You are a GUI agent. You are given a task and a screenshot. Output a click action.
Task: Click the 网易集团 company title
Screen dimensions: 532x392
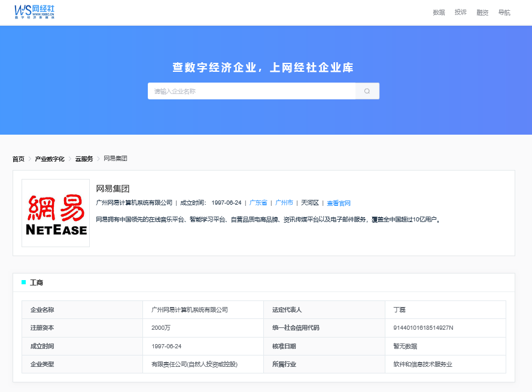click(x=113, y=189)
